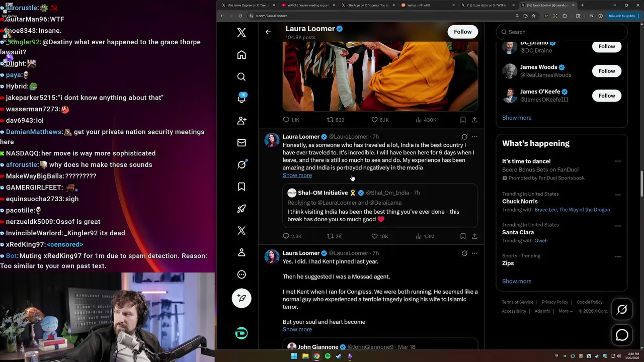Image resolution: width=644 pixels, height=362 pixels.
Task: Open Grok icon in the left sidebar
Action: click(242, 164)
